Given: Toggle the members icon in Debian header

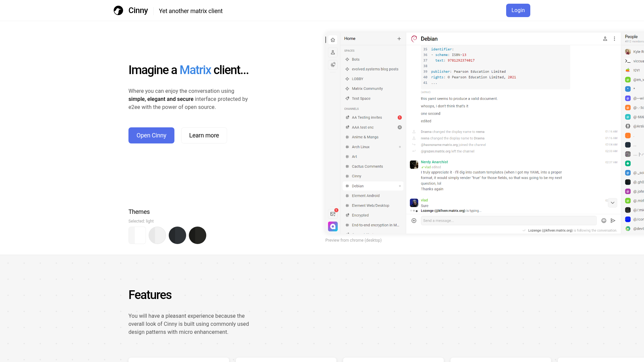Looking at the screenshot, I should (605, 39).
